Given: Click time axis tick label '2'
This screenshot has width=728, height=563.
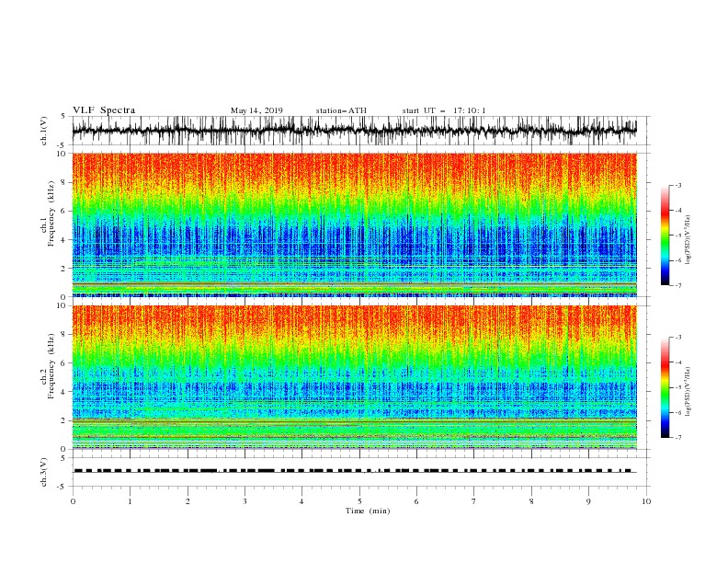Looking at the screenshot, I should [x=188, y=501].
